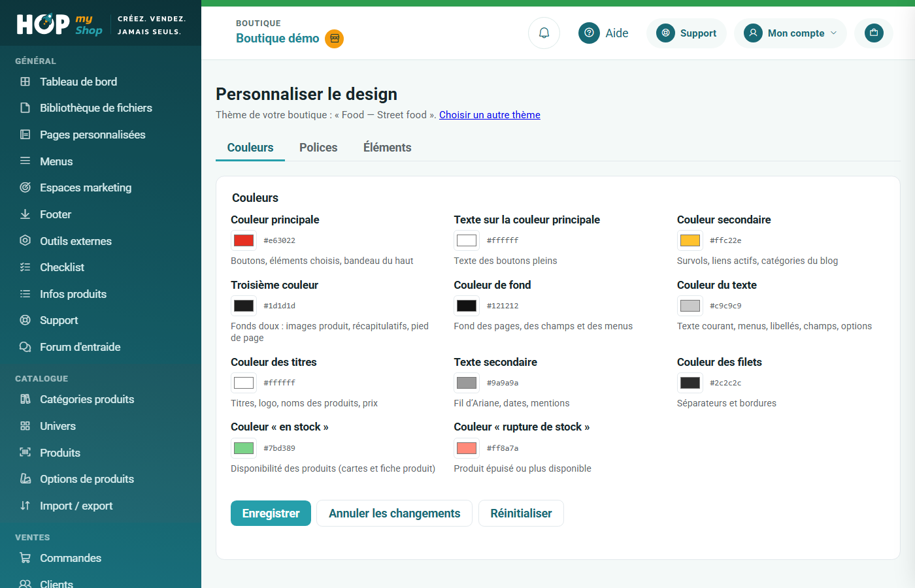Viewport: 915px width, 588px height.
Task: Switch to the Polices tab
Action: 318,148
